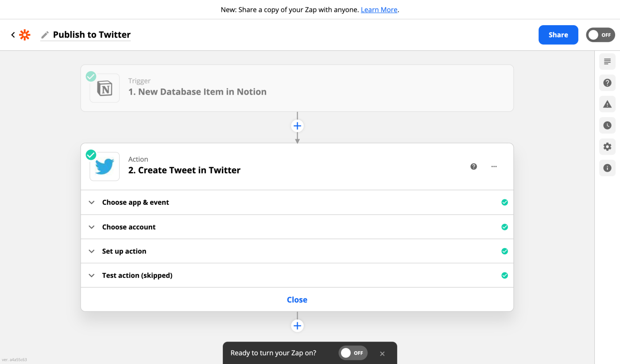Open the action step three-dot menu
The image size is (620, 364).
coord(494,167)
